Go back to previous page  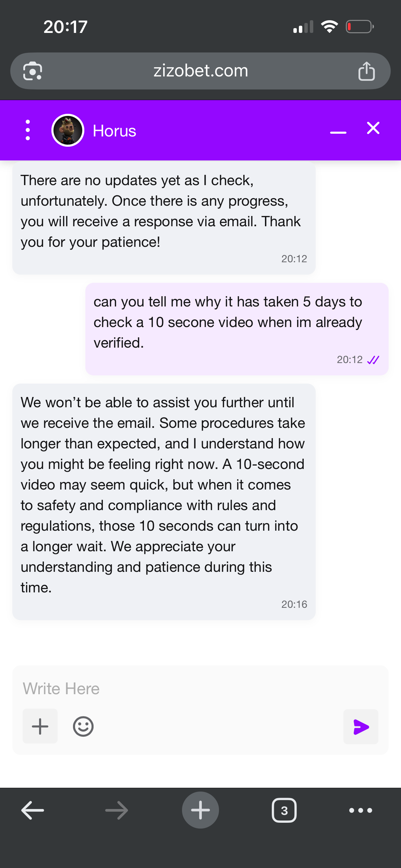point(33,810)
